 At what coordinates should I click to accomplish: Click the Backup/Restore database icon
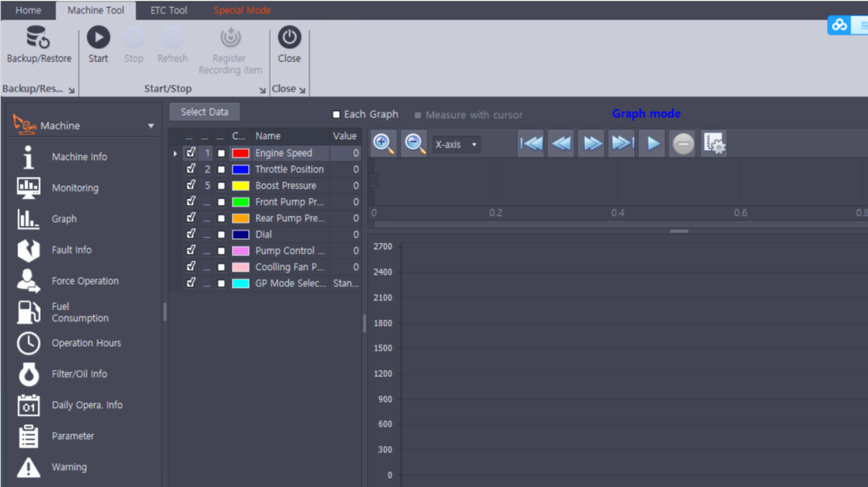(x=38, y=38)
